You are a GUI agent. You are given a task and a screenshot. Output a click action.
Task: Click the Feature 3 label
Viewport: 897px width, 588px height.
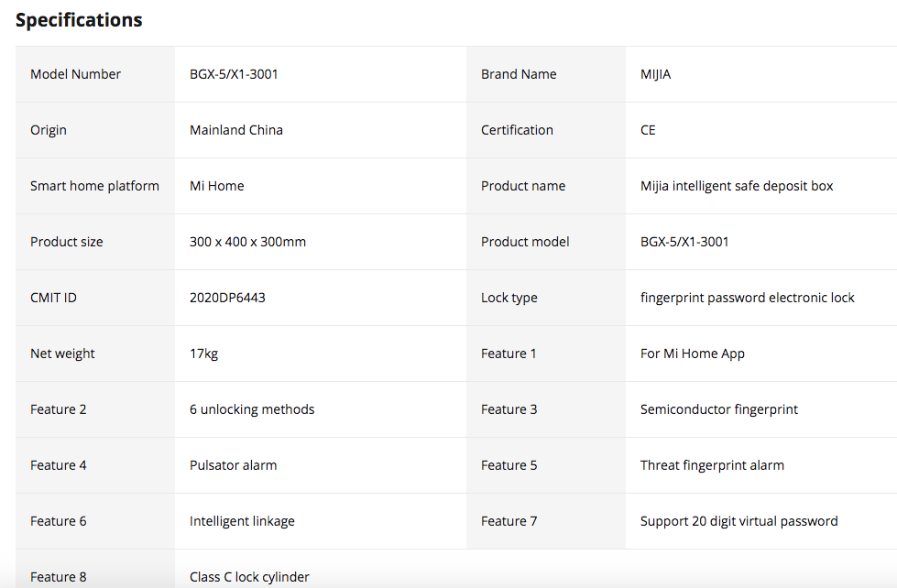coord(509,409)
